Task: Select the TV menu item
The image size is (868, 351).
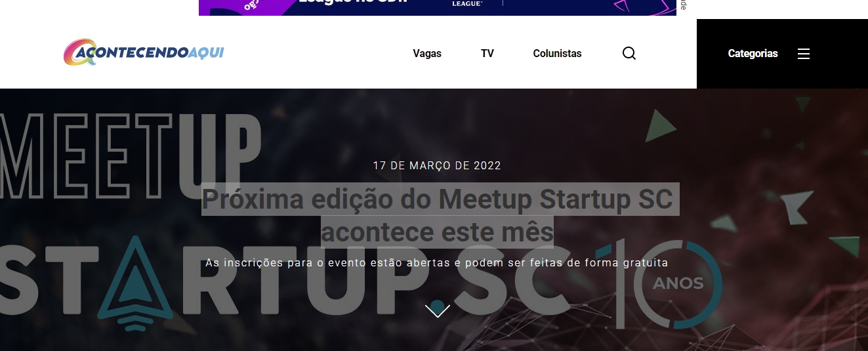Action: [x=487, y=54]
